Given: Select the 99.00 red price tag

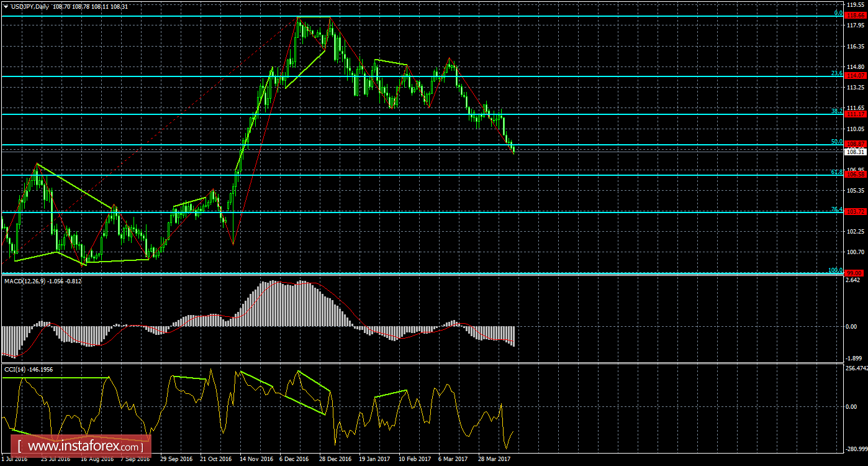Looking at the screenshot, I should (856, 273).
